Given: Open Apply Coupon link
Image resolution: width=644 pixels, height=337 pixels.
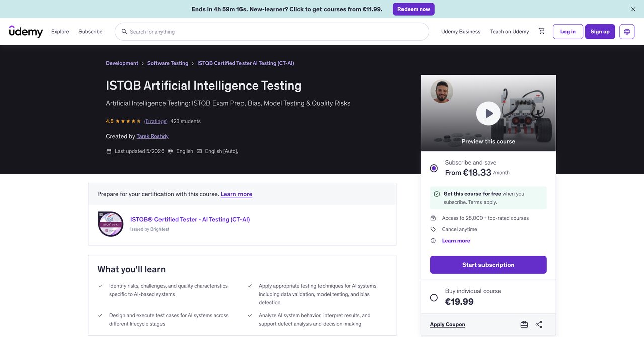Looking at the screenshot, I should coord(448,325).
